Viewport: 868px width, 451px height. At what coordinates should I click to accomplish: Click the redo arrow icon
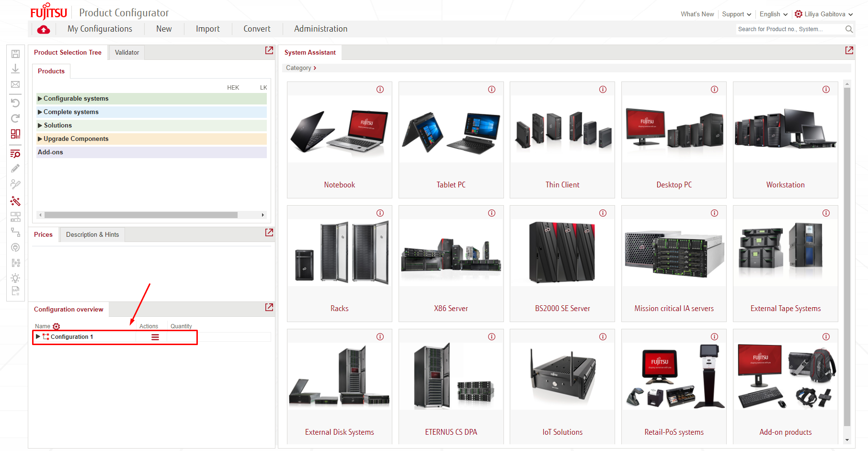pyautogui.click(x=15, y=118)
